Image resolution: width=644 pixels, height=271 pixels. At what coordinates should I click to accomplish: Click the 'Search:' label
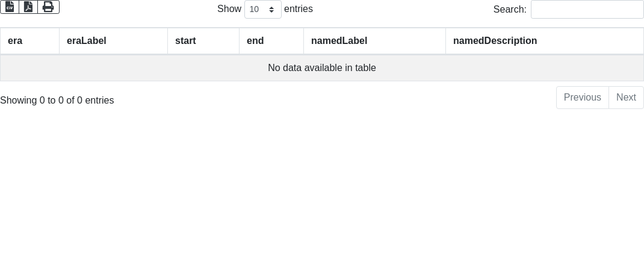coord(510,9)
